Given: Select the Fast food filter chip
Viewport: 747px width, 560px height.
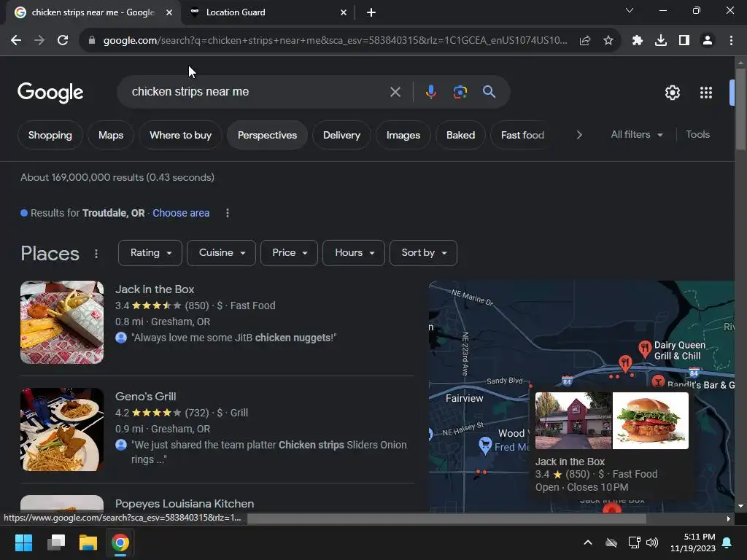Looking at the screenshot, I should tap(522, 135).
